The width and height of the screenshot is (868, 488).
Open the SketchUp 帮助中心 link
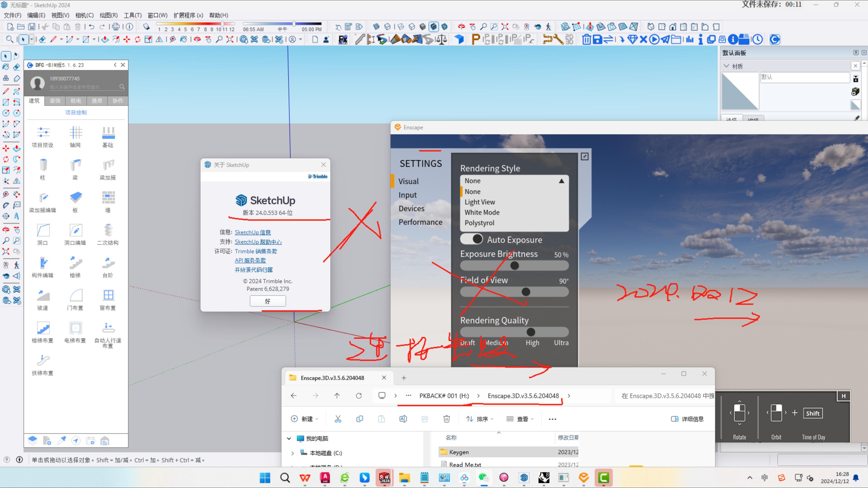click(x=258, y=242)
